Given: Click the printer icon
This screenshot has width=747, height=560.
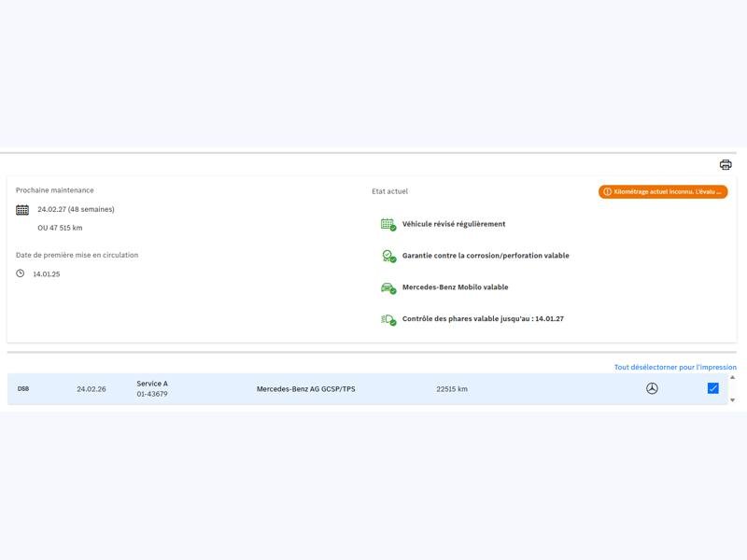Looking at the screenshot, I should click(x=726, y=165).
